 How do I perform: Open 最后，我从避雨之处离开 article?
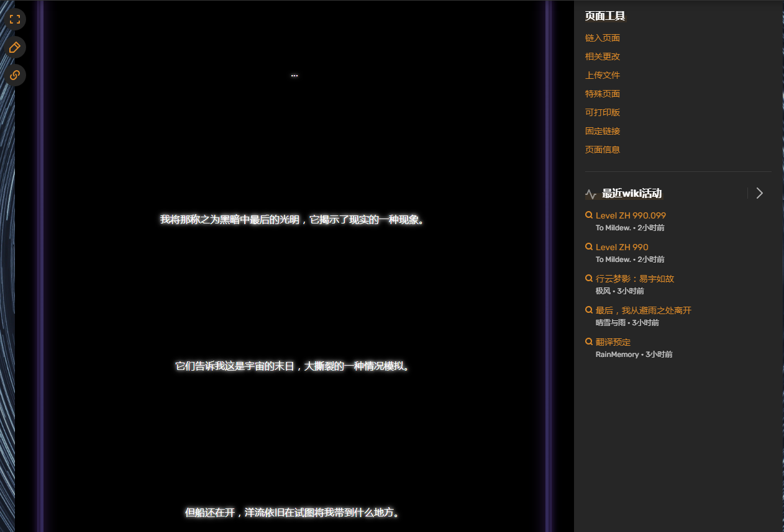[x=643, y=310]
